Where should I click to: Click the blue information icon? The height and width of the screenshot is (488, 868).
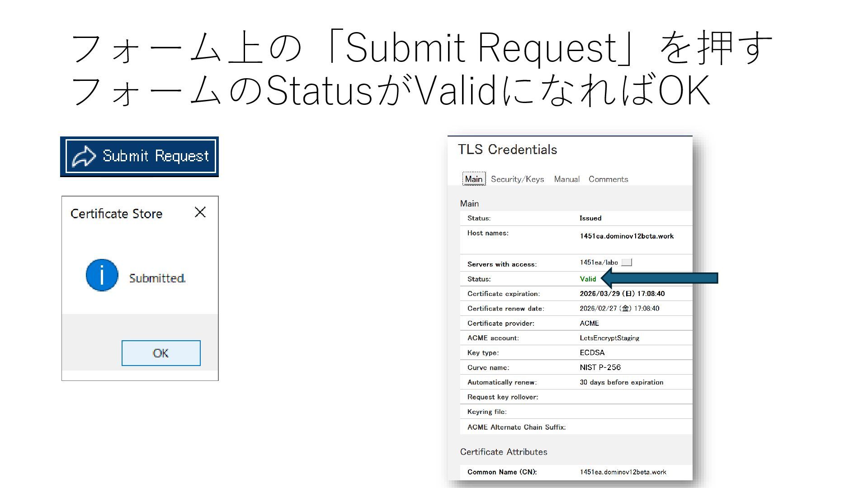coord(102,275)
